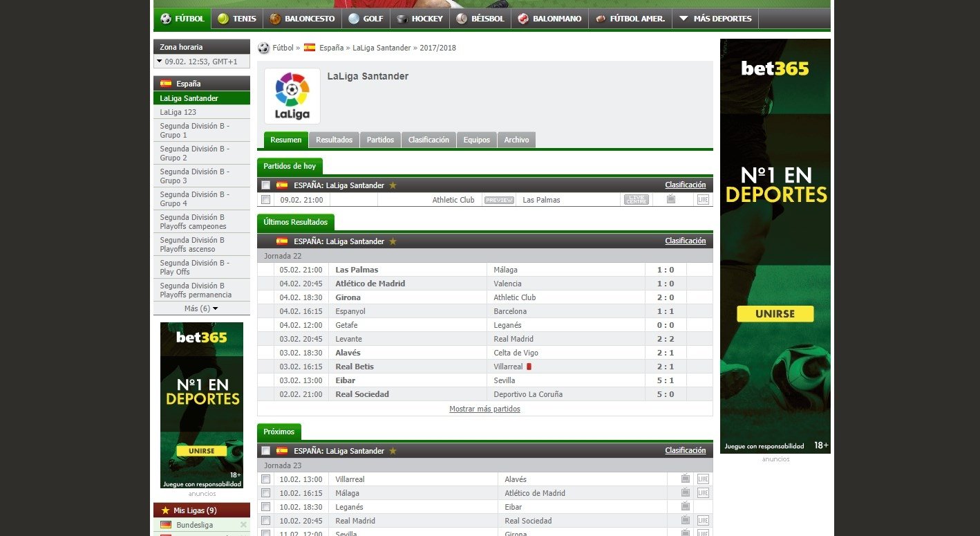Click LIVE icon for Villarreal vs Alavés
The width and height of the screenshot is (980, 536).
(x=703, y=479)
